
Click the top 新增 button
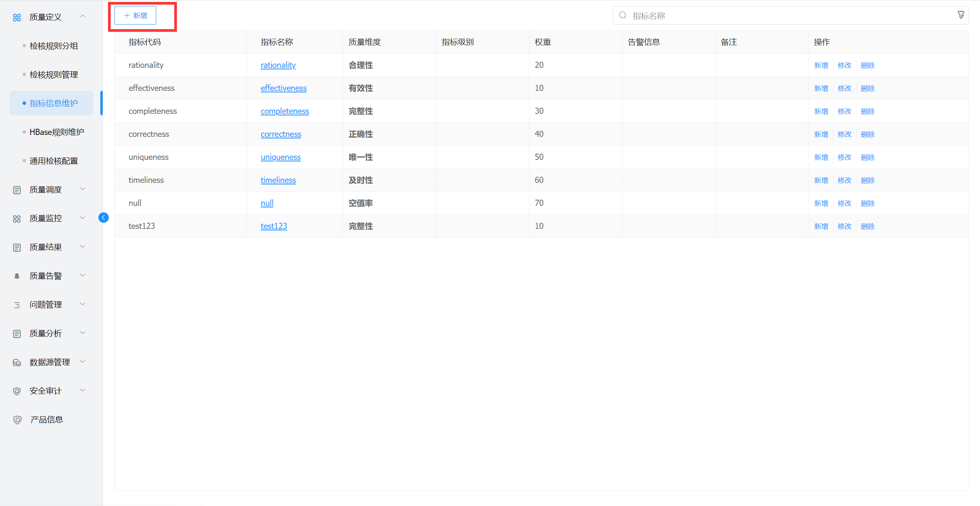point(135,15)
